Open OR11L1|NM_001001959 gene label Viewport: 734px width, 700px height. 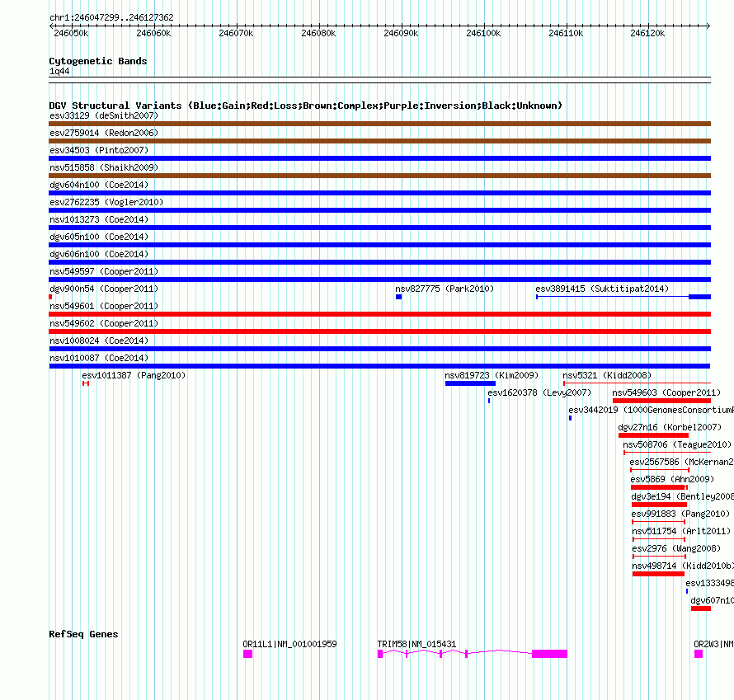point(289,644)
